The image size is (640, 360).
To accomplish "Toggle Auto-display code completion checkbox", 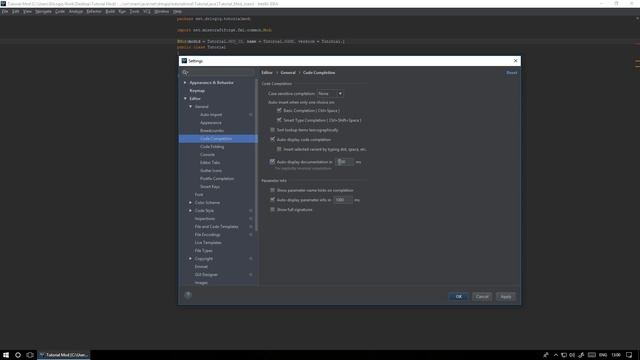I will click(x=273, y=140).
